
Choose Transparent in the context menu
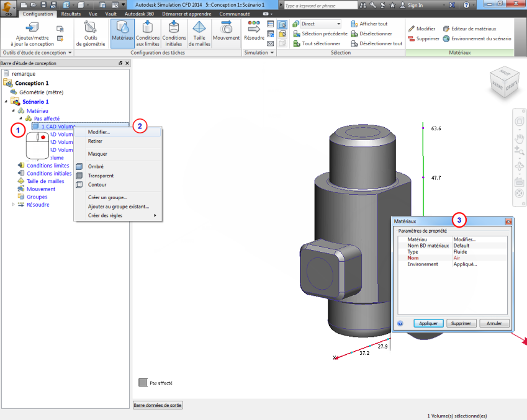(x=118, y=176)
